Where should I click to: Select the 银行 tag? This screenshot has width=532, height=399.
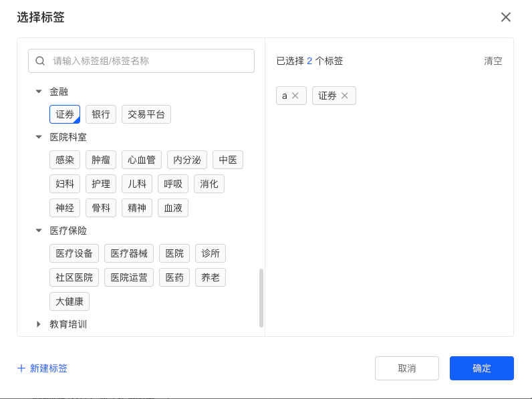point(101,114)
